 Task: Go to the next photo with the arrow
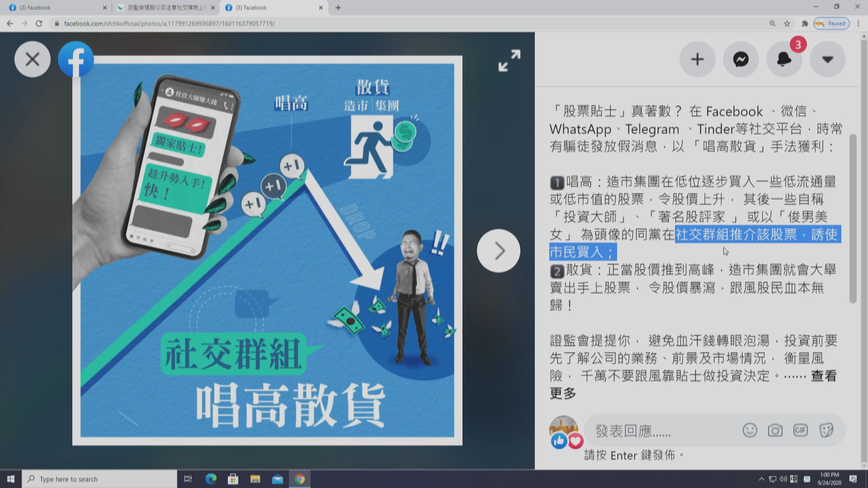498,250
